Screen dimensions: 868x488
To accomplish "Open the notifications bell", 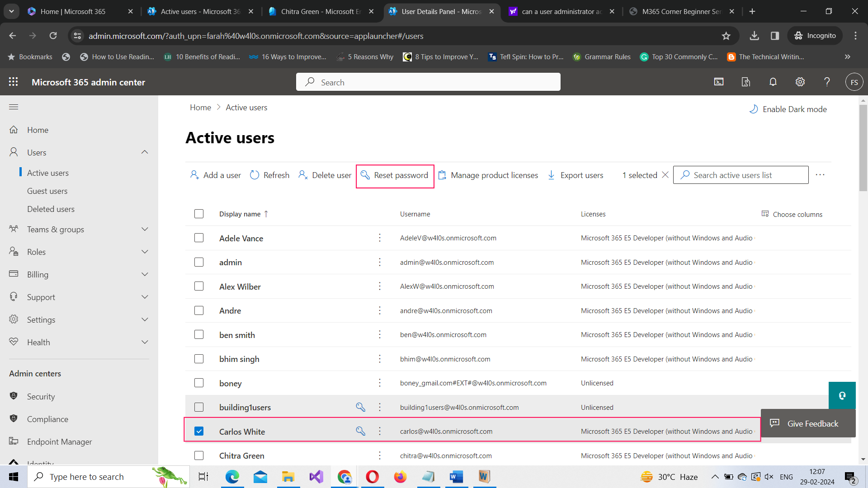I will tap(773, 82).
